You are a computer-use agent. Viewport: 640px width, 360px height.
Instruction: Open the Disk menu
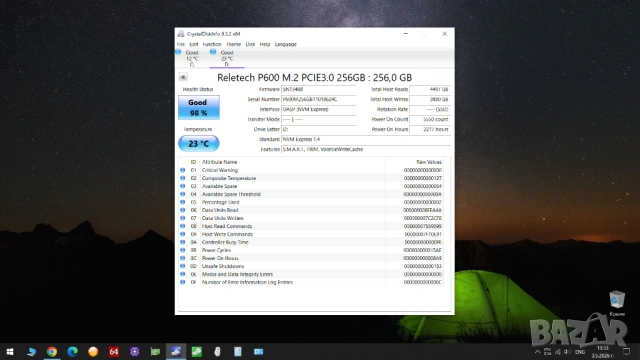coord(250,44)
